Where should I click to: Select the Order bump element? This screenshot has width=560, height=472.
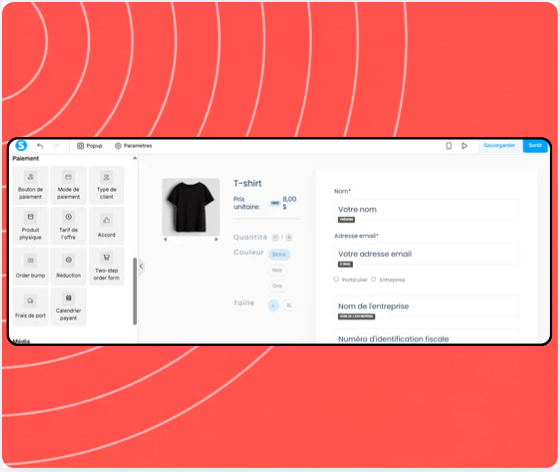pos(30,266)
